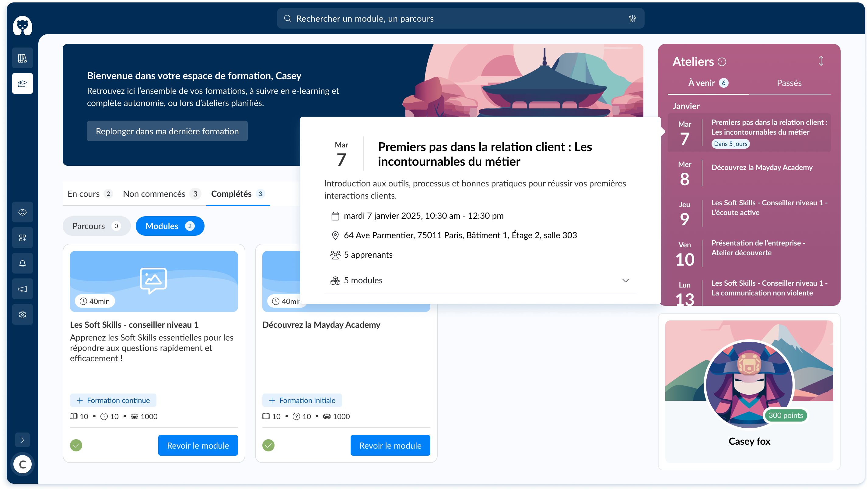Click the info icon next to Ateliers
Screen dimensions: 868x491
pyautogui.click(x=722, y=62)
